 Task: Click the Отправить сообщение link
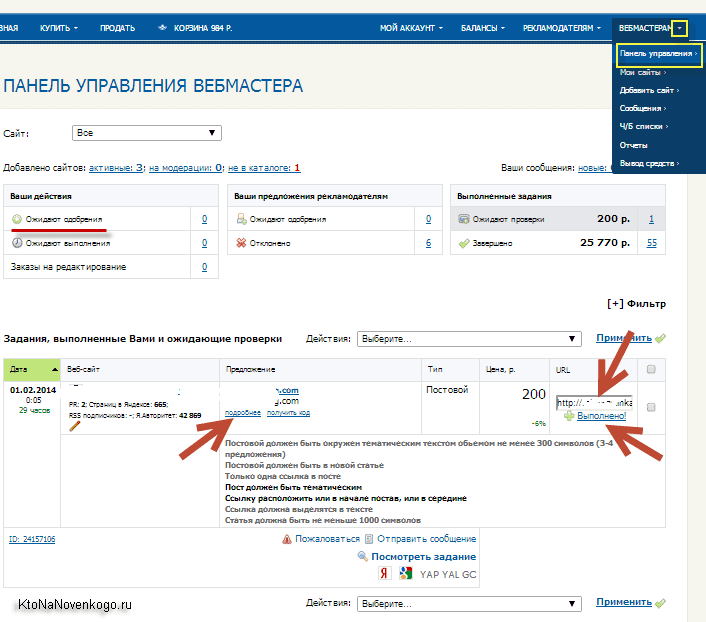[x=426, y=539]
